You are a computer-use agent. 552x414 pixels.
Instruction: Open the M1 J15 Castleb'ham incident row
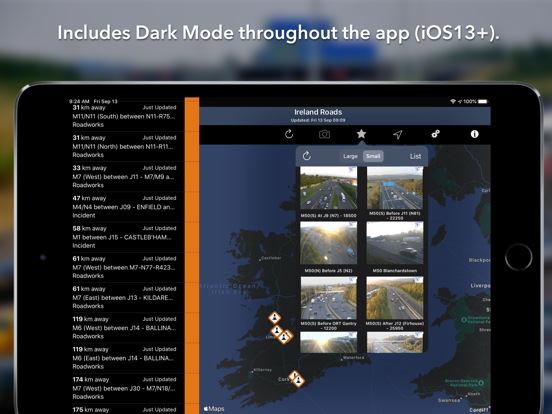click(127, 237)
